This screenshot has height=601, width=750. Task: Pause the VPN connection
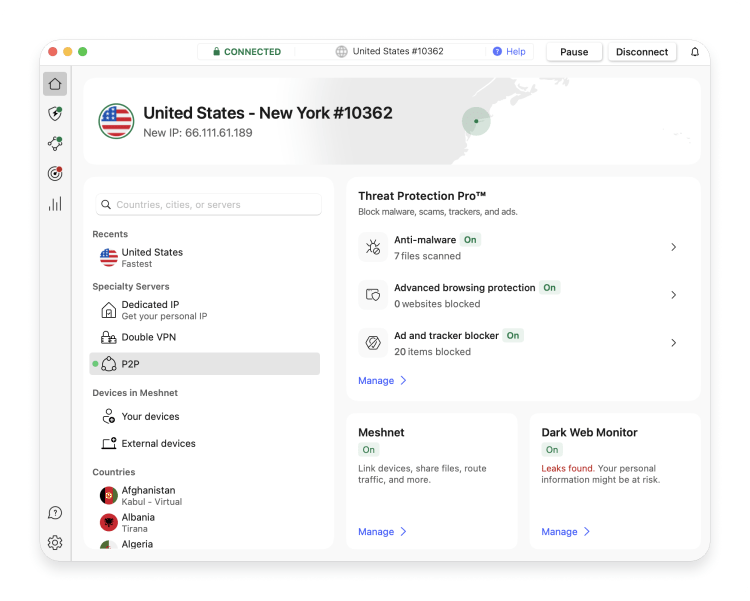pos(574,52)
